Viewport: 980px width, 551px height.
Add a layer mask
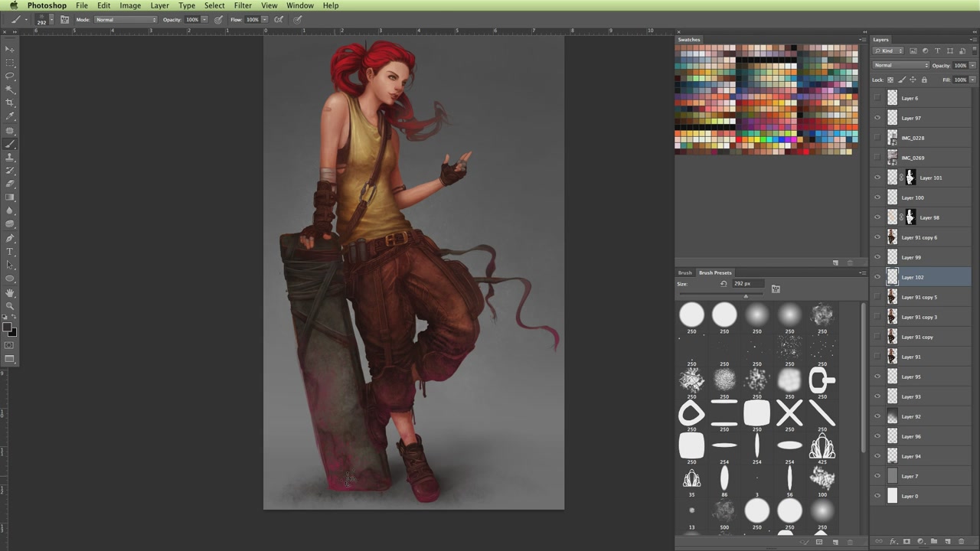[x=906, y=542]
